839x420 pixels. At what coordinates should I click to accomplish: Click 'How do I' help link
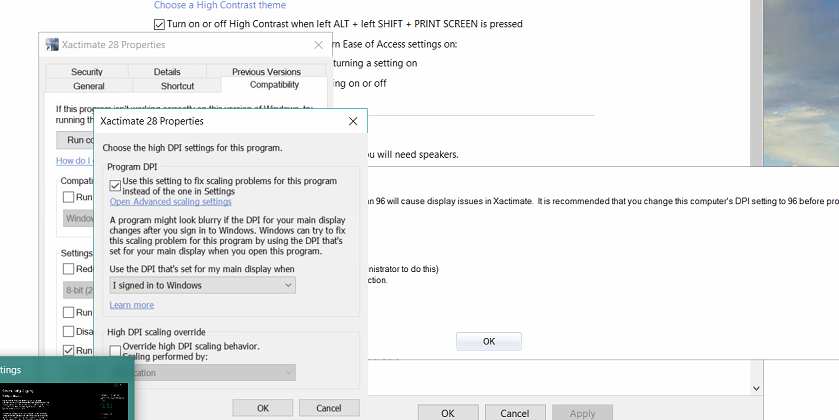[74, 161]
